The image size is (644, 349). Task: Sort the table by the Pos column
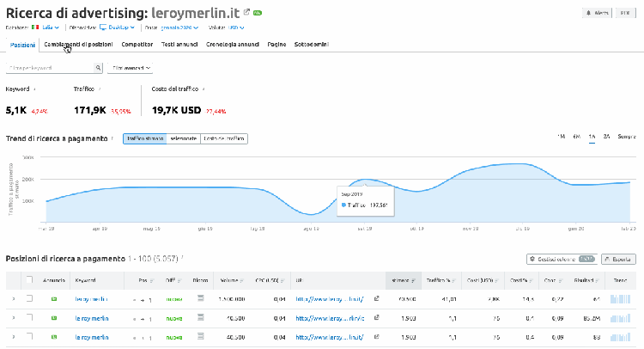pyautogui.click(x=146, y=280)
